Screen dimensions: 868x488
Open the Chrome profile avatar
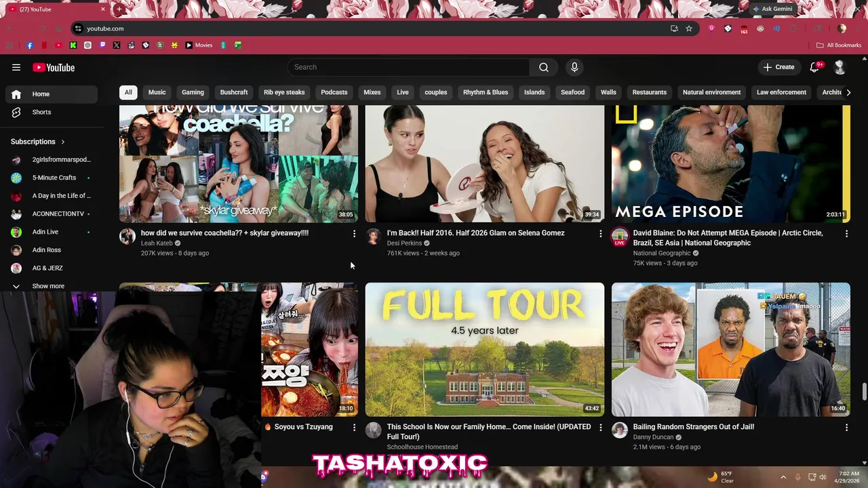pos(842,28)
